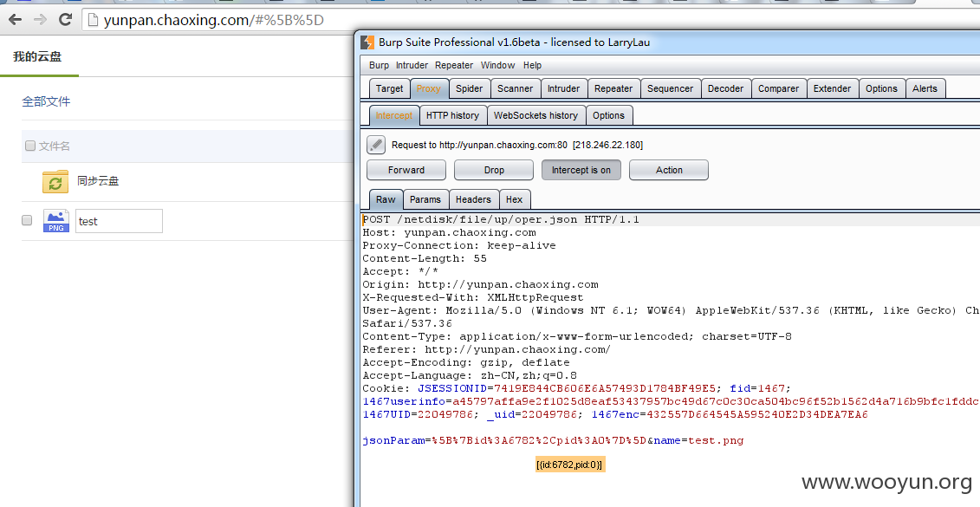Click the name=test.png body parameter
This screenshot has width=980, height=507.
[x=698, y=440]
